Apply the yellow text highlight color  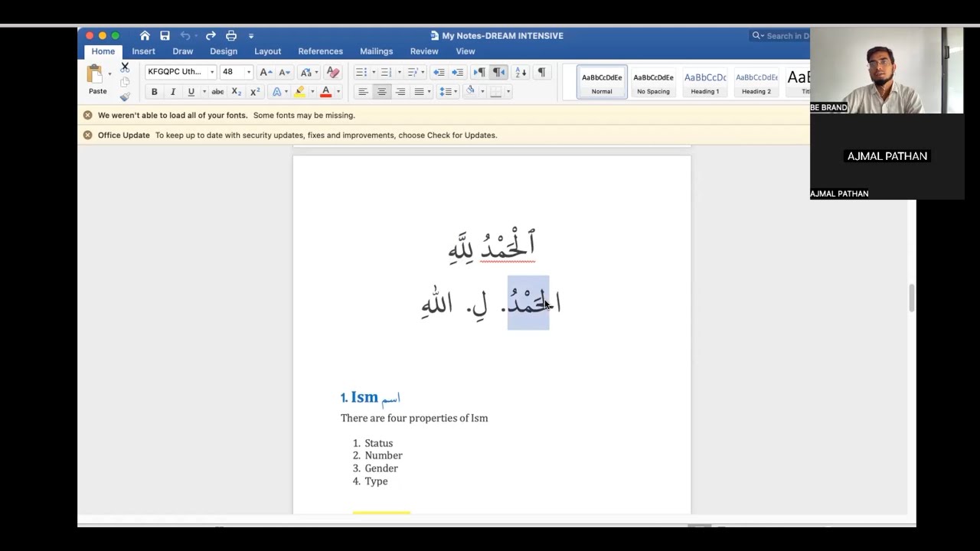pyautogui.click(x=299, y=92)
